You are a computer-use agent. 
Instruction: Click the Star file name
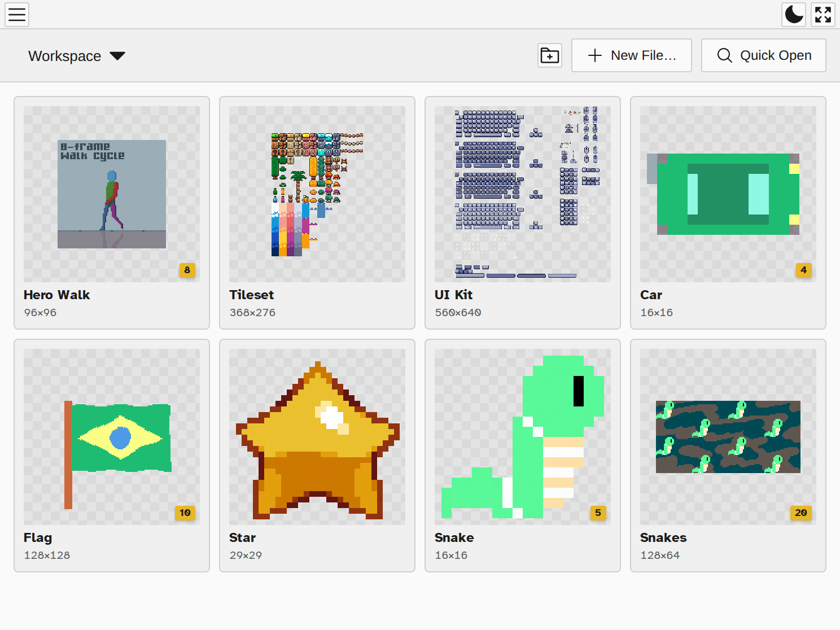[x=242, y=537]
